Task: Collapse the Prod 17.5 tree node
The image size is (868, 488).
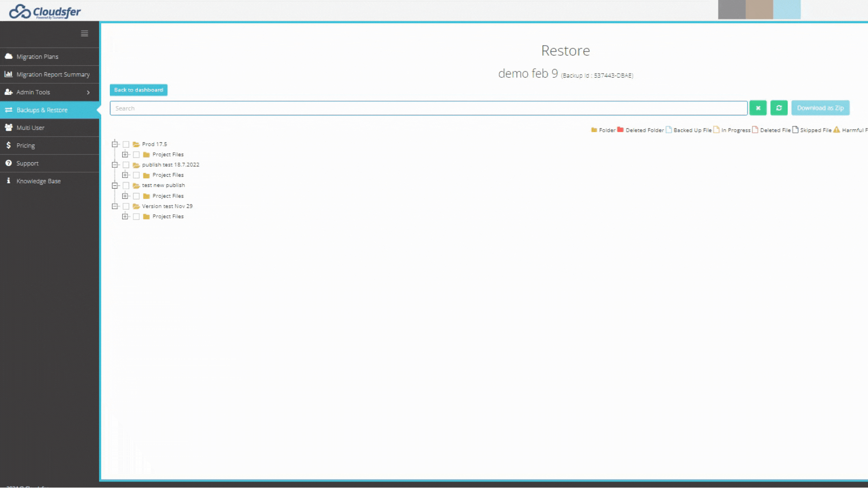Action: [x=115, y=145]
